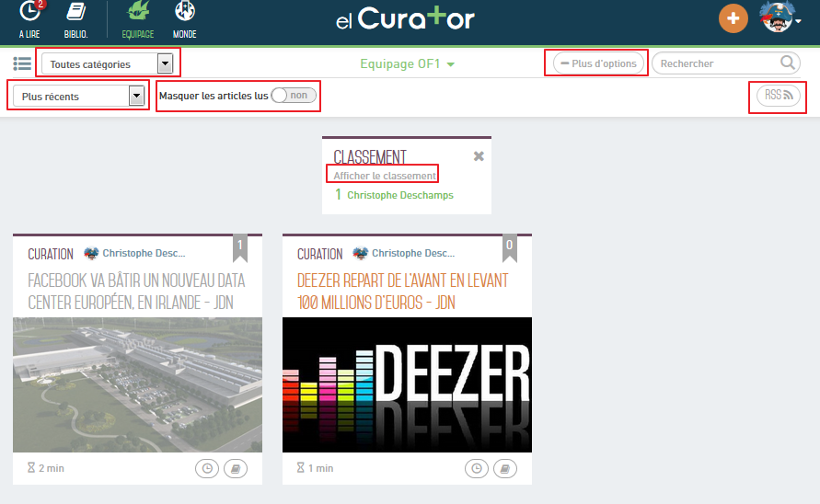Click the Deezer card bookmark counter

coord(509,247)
